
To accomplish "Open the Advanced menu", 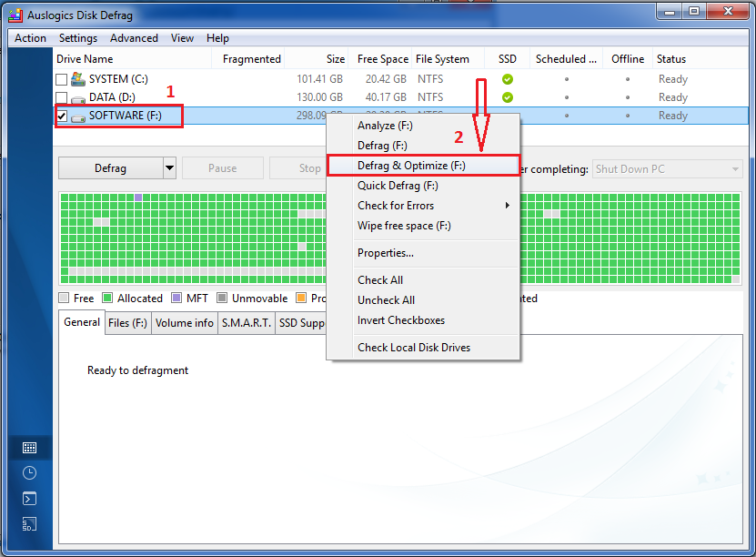I will click(134, 38).
